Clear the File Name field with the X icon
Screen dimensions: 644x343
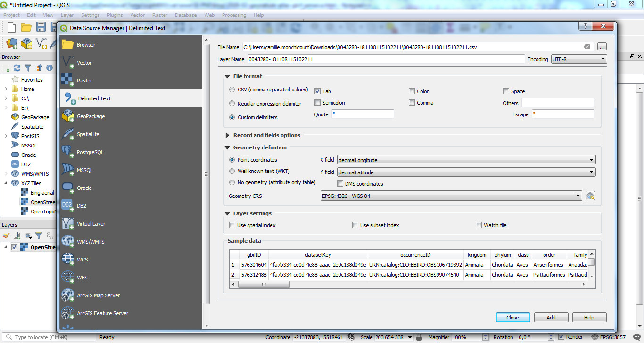587,47
